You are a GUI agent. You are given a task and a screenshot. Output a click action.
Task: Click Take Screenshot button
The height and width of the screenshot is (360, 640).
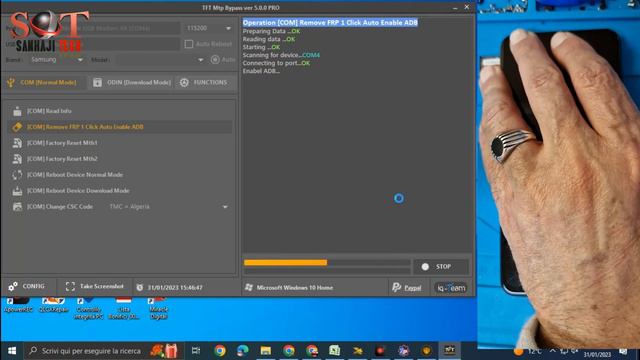[95, 287]
